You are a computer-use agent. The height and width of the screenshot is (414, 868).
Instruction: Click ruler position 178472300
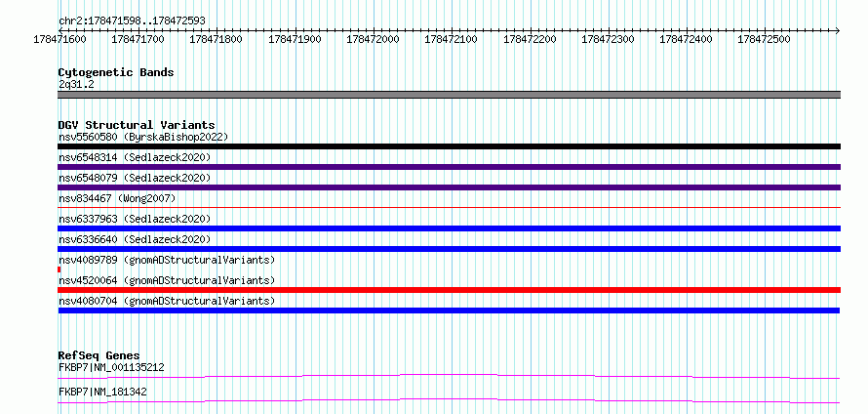click(608, 39)
